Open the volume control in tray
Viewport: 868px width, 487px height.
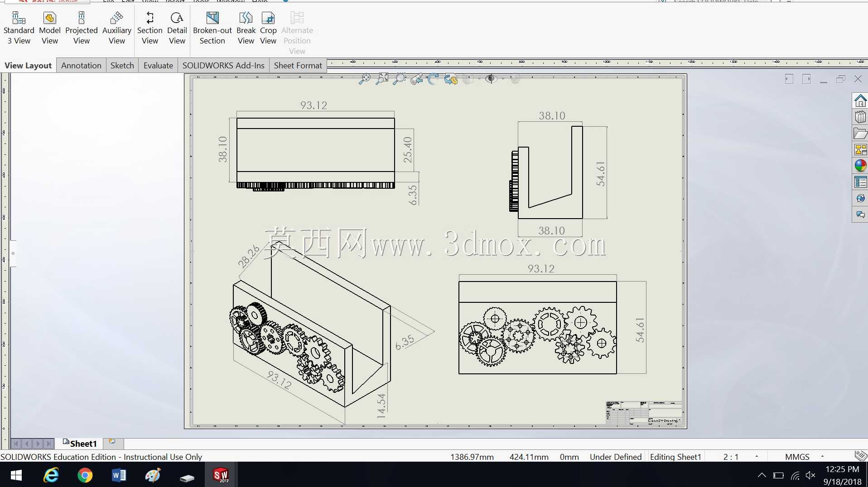coord(811,475)
